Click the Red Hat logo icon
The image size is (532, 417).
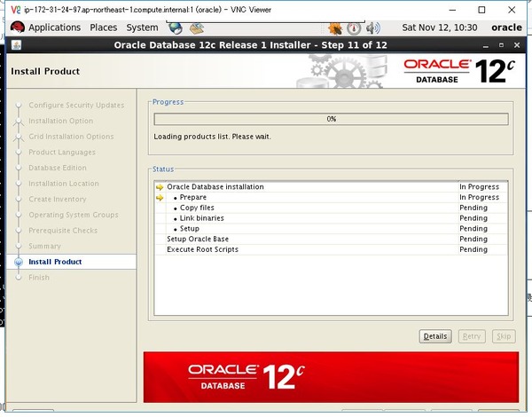18,28
